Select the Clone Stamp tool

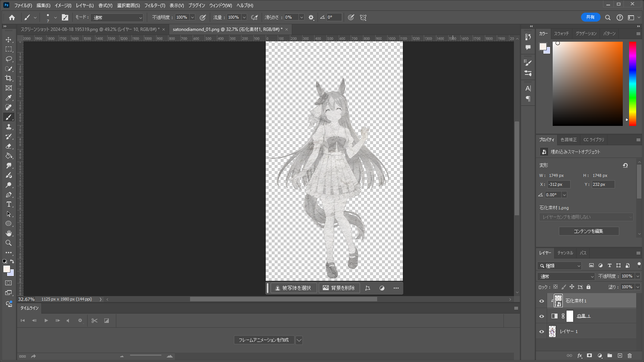(9, 127)
